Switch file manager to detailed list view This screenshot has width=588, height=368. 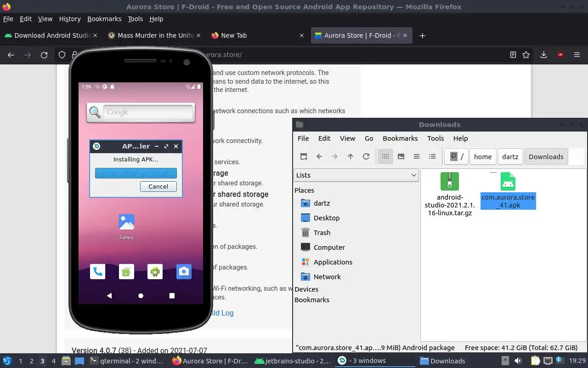[x=432, y=156]
